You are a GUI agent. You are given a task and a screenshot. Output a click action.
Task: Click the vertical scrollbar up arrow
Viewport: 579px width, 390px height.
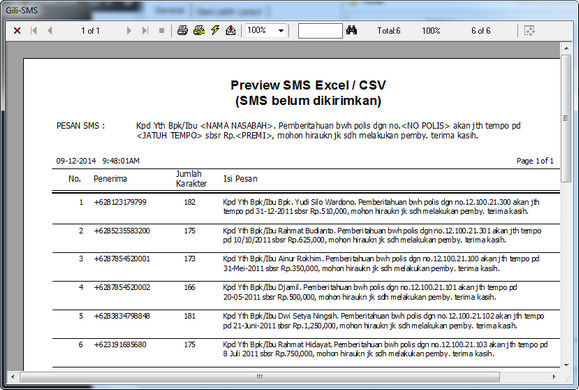pos(566,48)
